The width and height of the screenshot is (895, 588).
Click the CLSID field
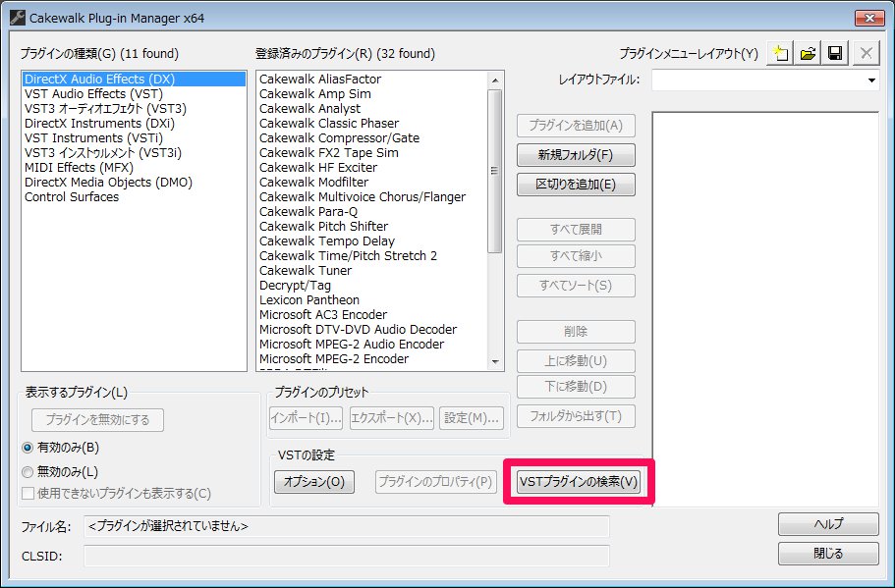(347, 556)
